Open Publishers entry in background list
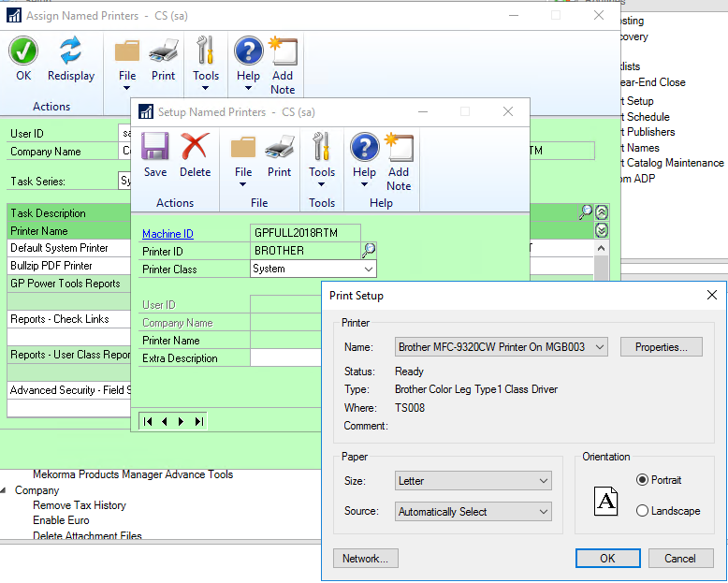The height and width of the screenshot is (583, 728). [648, 132]
